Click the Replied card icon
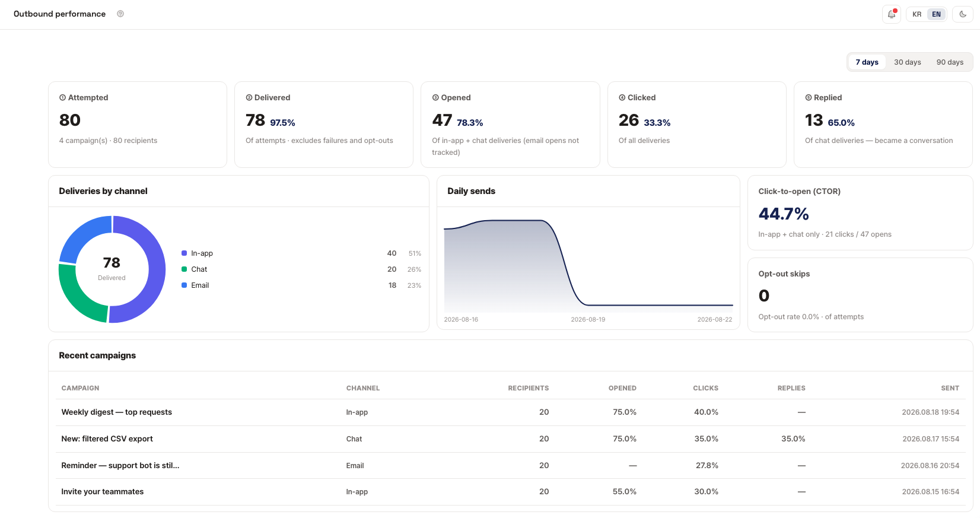Screen dimensions: 980x518 [x=809, y=97]
